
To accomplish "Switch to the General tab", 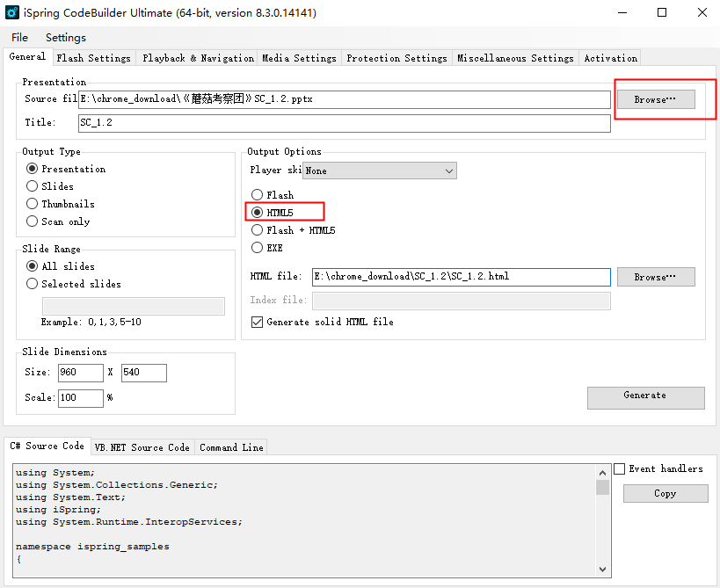I will [27, 56].
